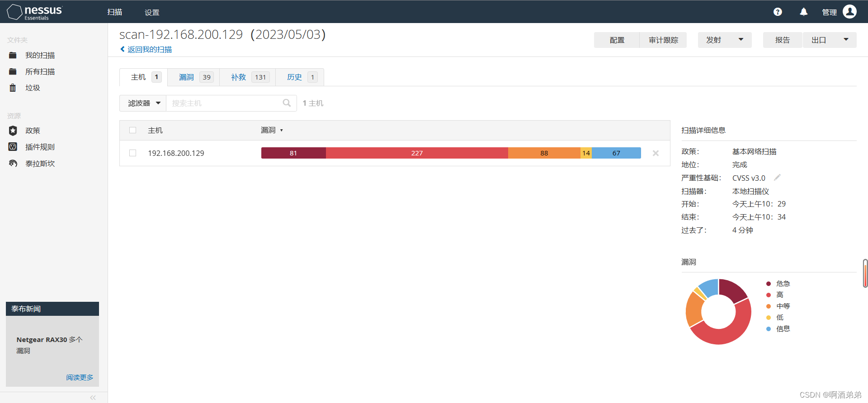Switch to the 补救 131 tab
This screenshot has width=868, height=403.
coord(248,77)
